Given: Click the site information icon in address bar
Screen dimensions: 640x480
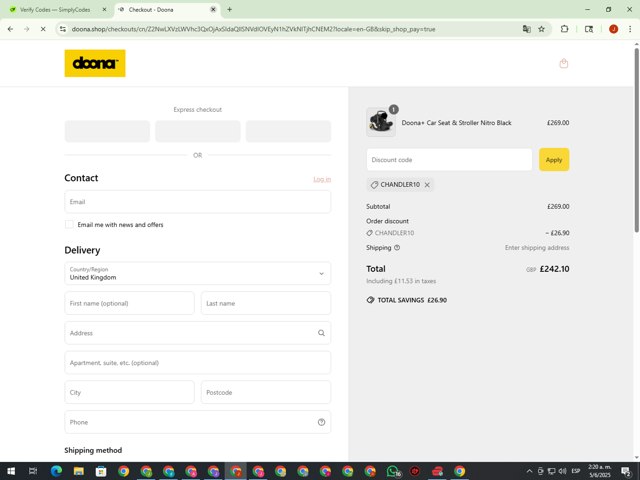Looking at the screenshot, I should [62, 29].
